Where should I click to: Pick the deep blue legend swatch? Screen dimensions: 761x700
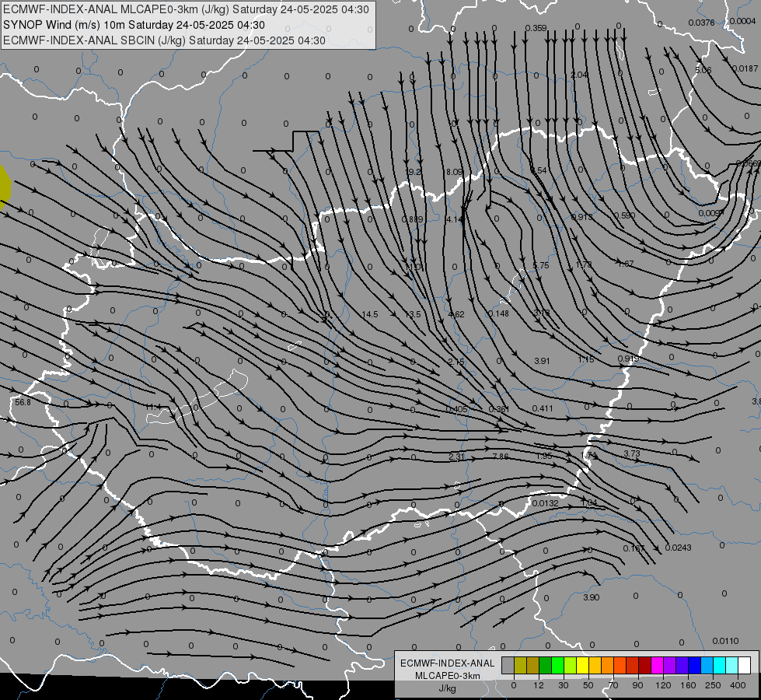694,665
